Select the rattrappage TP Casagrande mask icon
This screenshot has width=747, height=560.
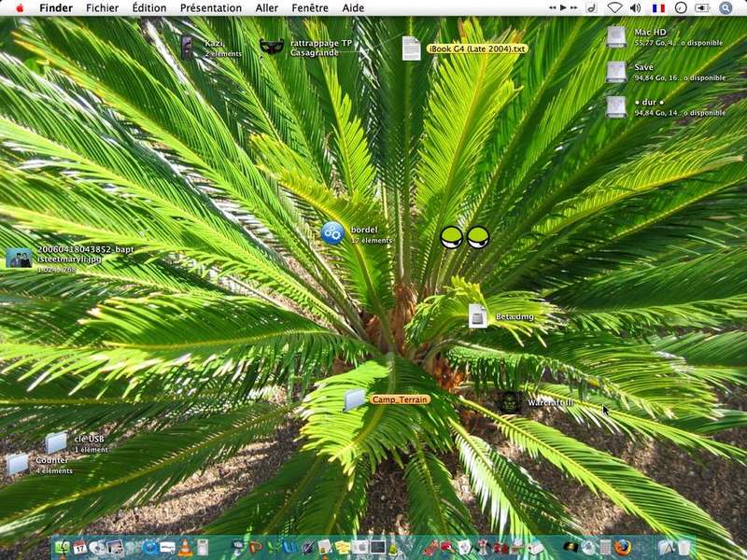tap(272, 48)
